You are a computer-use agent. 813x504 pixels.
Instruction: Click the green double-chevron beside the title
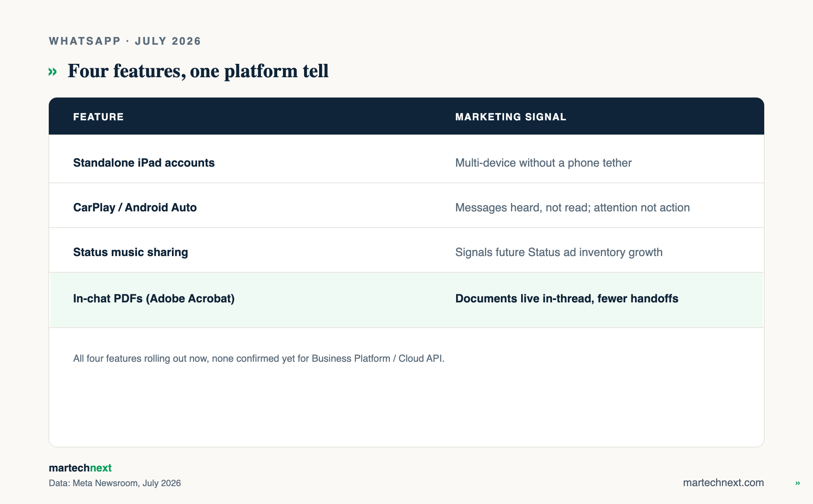coord(52,72)
